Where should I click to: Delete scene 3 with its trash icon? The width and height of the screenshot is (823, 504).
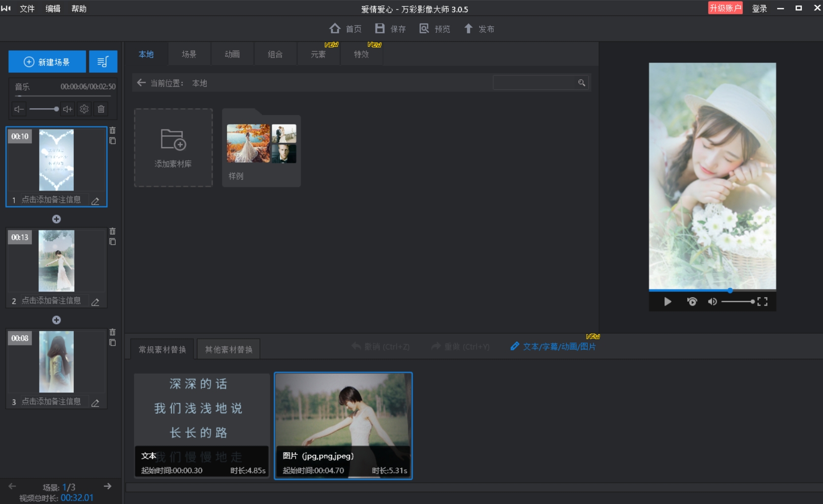[113, 332]
